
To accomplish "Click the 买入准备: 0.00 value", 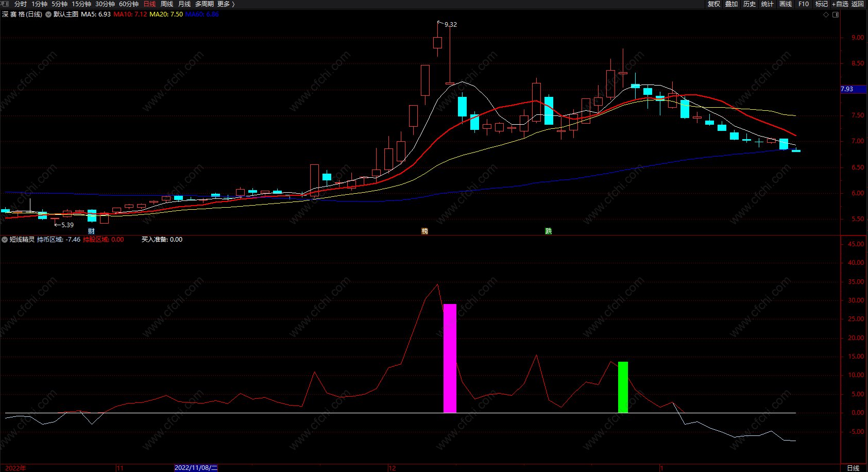I will pyautogui.click(x=162, y=240).
